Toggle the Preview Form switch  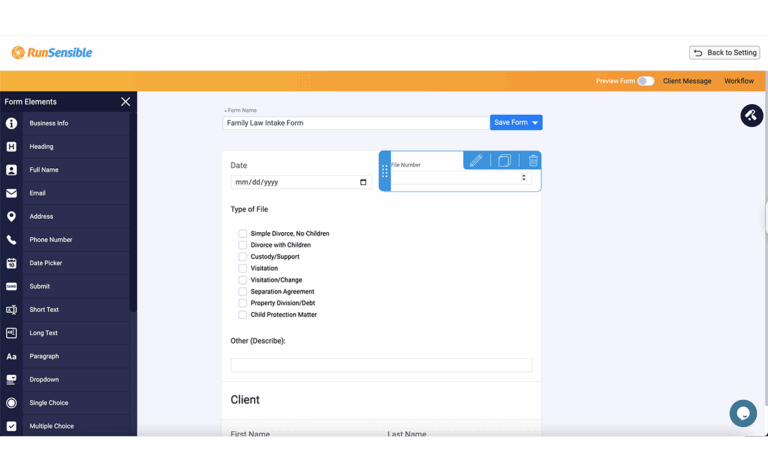(645, 81)
